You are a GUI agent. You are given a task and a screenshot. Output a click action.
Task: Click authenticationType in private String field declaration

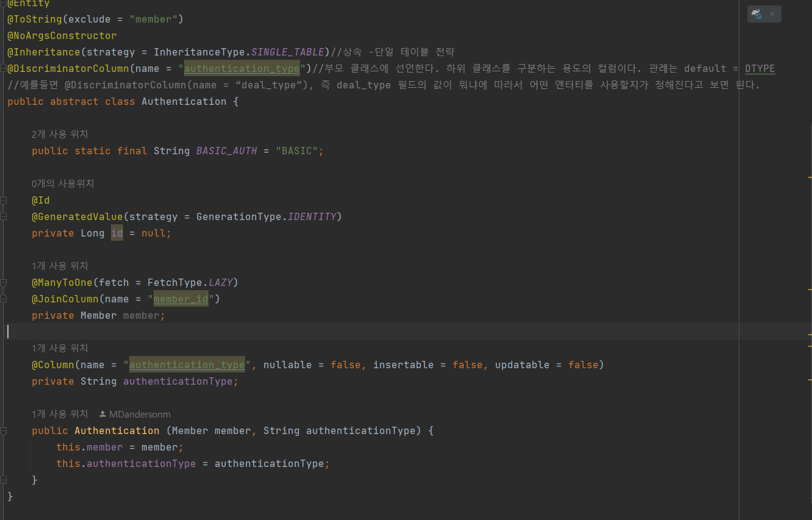(178, 381)
